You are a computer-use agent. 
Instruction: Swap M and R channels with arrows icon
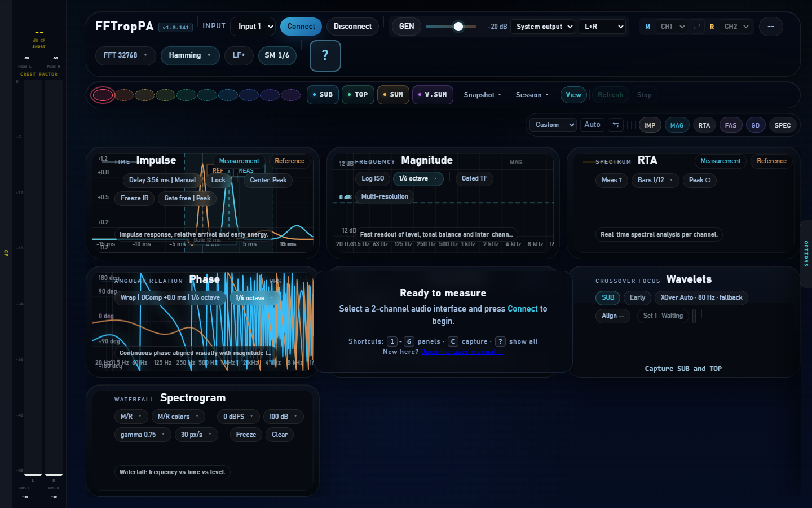(x=697, y=27)
